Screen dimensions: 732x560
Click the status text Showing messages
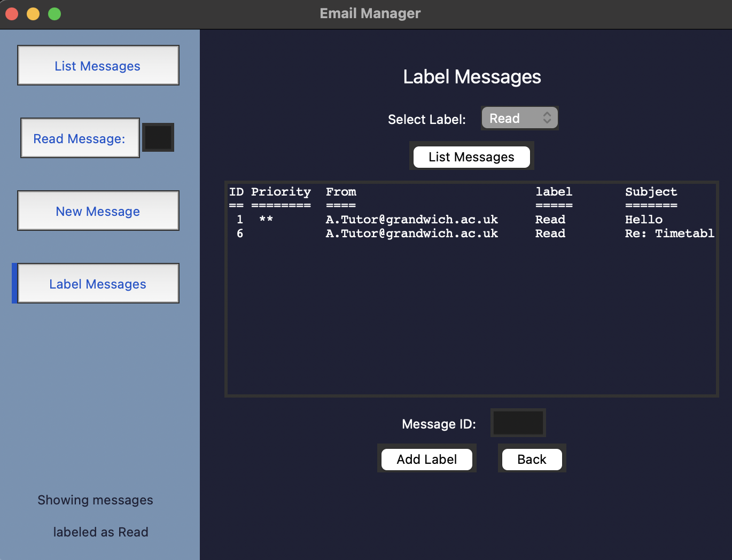click(x=95, y=500)
